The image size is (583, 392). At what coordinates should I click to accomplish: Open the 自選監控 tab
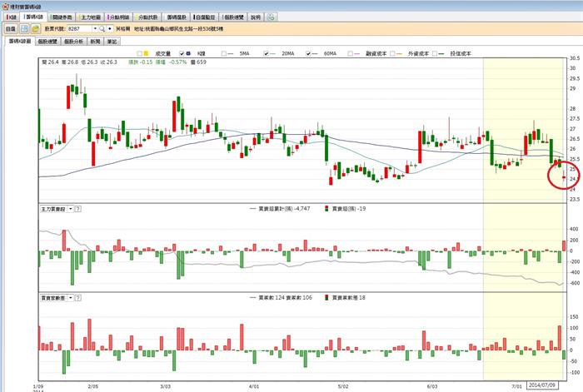click(x=205, y=17)
